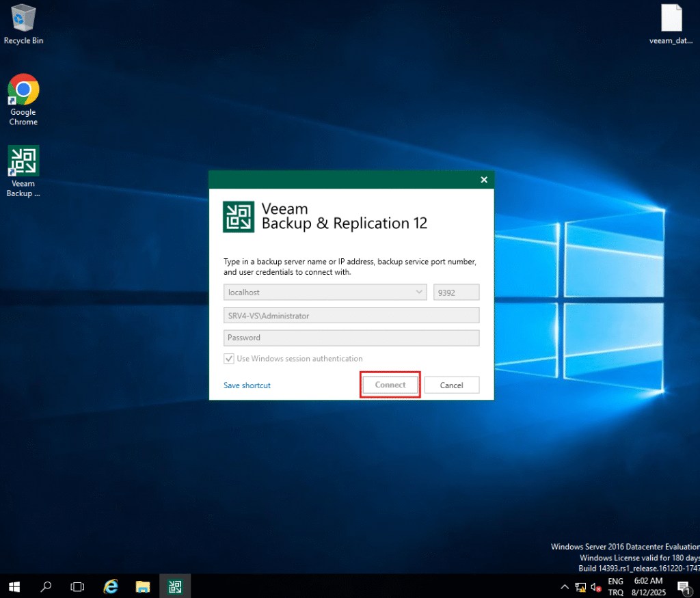The height and width of the screenshot is (598, 700).
Task: Open taskbar search magnifier
Action: (46, 586)
